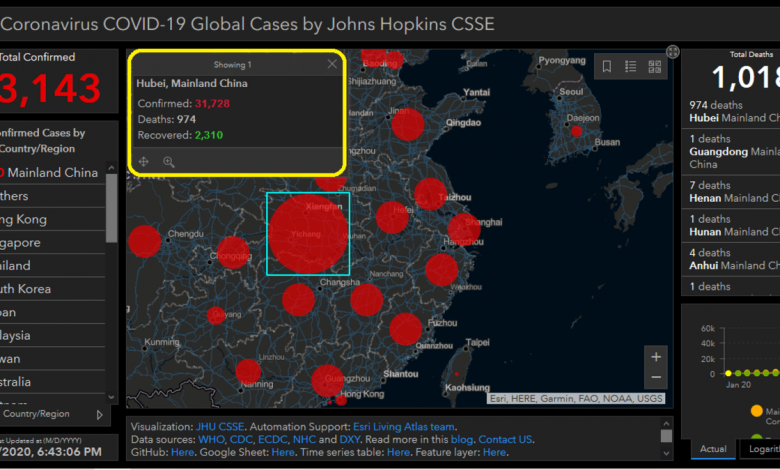The image size is (780, 470).
Task: Open the CDC data source link
Action: pyautogui.click(x=241, y=440)
